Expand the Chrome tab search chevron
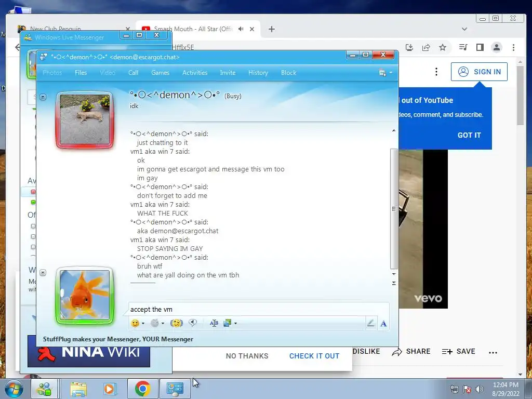Viewport: 532px width, 399px height. coord(464,29)
